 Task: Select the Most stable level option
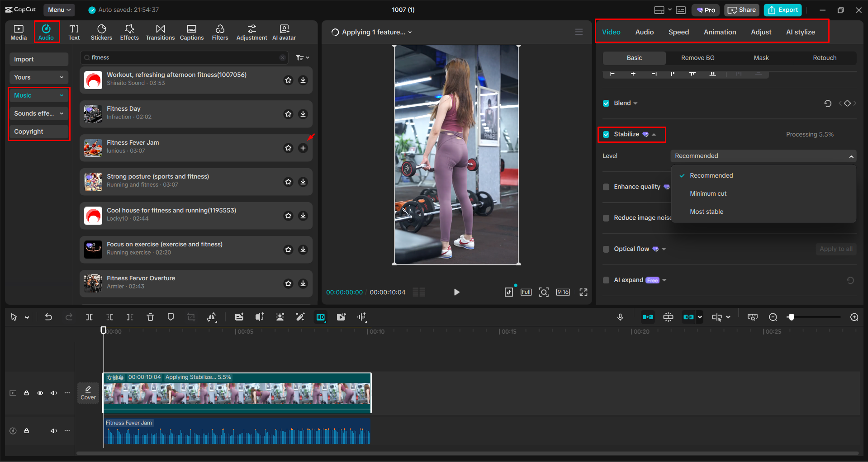click(707, 212)
